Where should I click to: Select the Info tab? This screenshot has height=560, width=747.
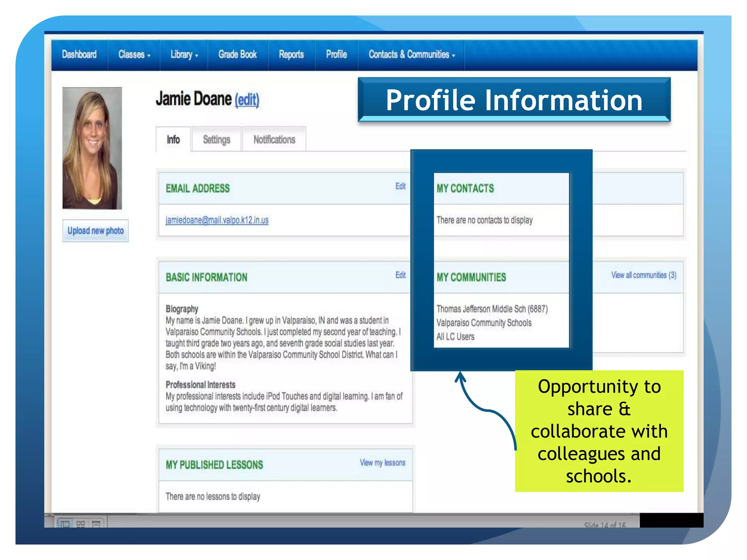point(173,140)
